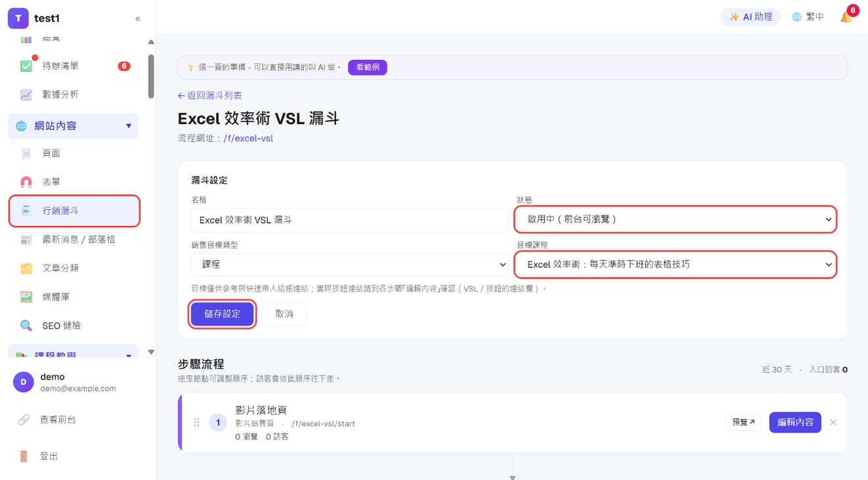Open the 狀態 dropdown showing 啟用中

(676, 219)
